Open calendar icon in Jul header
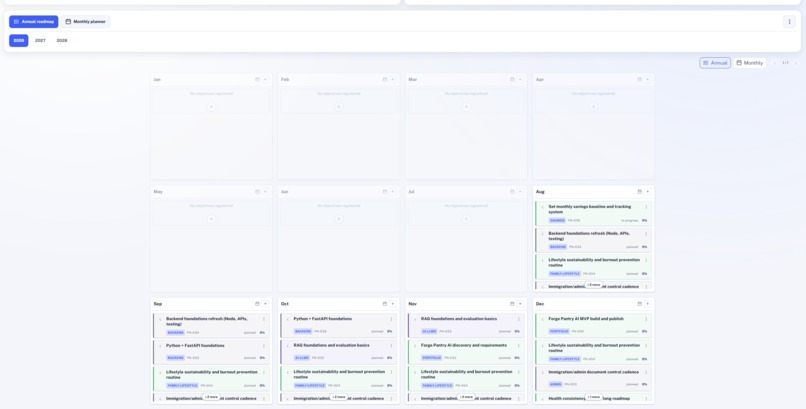 tap(512, 192)
